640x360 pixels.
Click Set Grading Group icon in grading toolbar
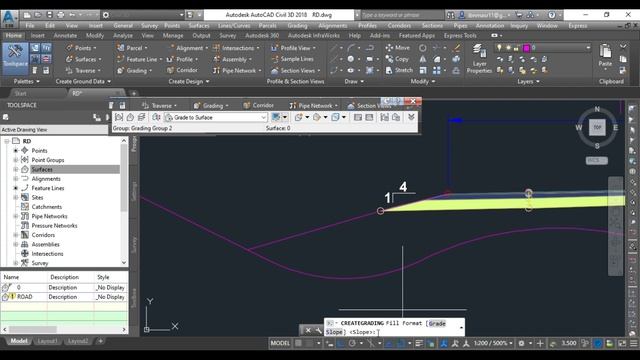[119, 118]
